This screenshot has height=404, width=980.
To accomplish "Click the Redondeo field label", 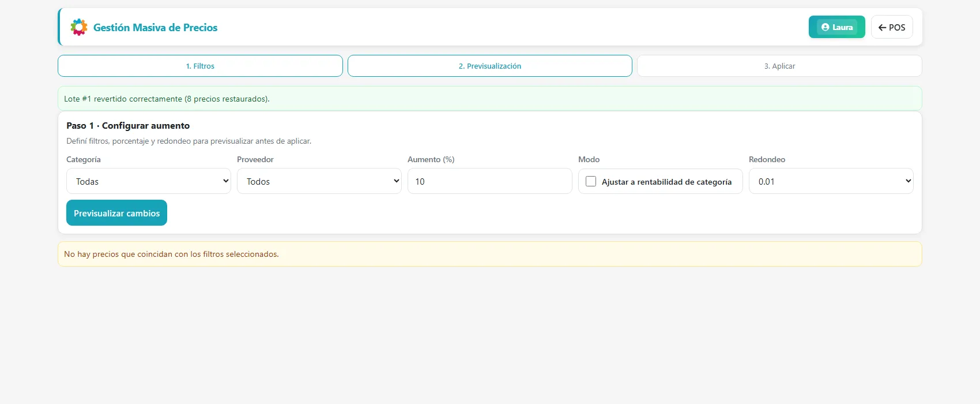I will [x=767, y=159].
